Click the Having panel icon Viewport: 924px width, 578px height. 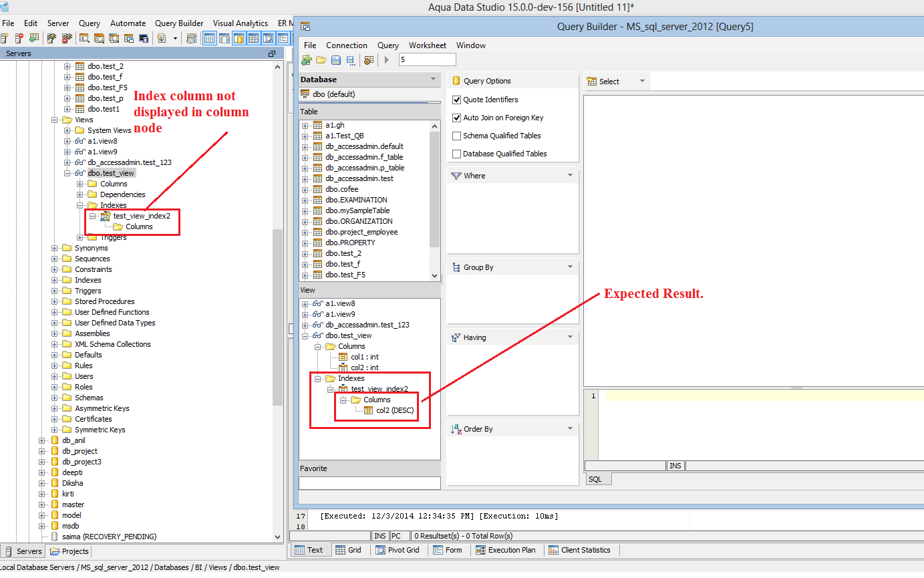coord(456,337)
